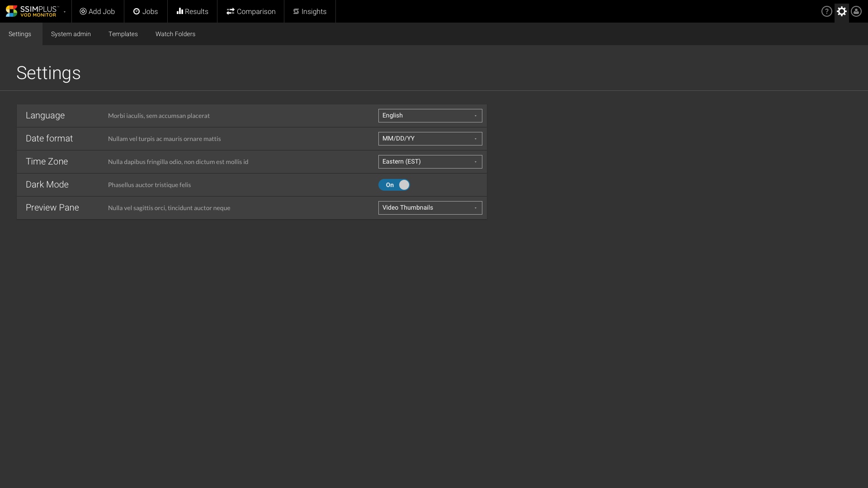This screenshot has width=868, height=488.
Task: Open the Insights sync icon item
Action: tap(296, 11)
